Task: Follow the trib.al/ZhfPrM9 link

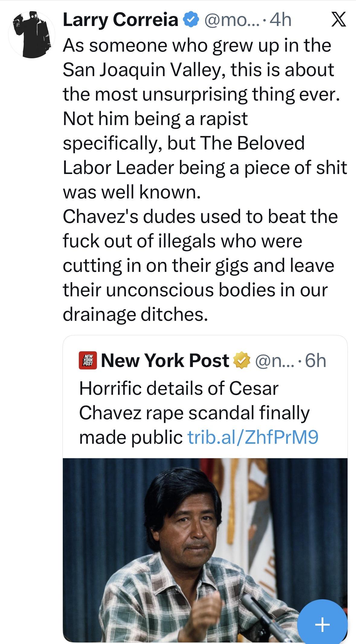Action: 253,437
